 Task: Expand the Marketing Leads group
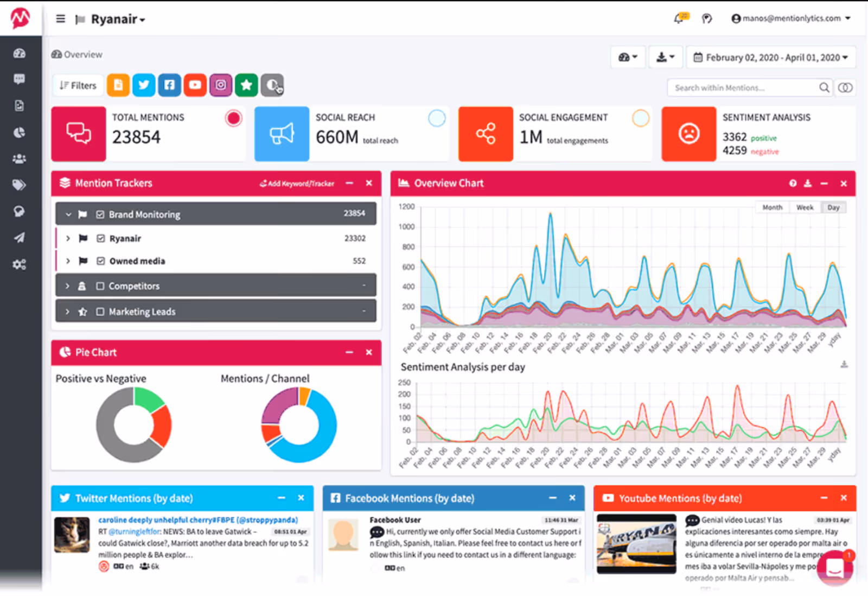click(x=67, y=312)
